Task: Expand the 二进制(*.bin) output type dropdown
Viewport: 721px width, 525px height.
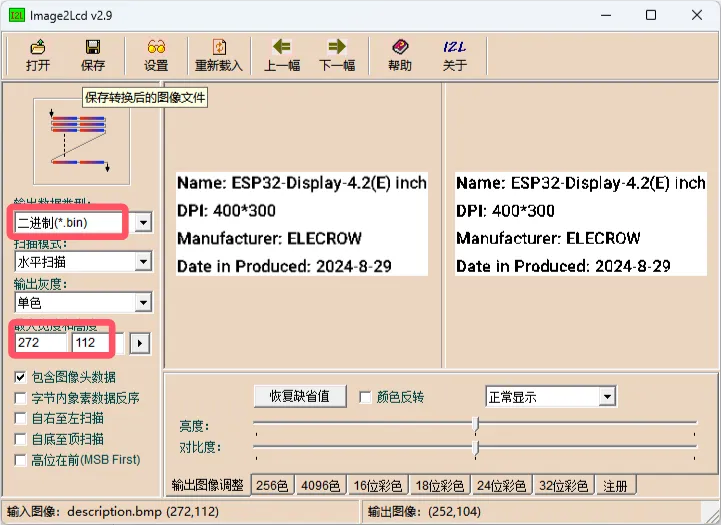Action: click(x=143, y=222)
